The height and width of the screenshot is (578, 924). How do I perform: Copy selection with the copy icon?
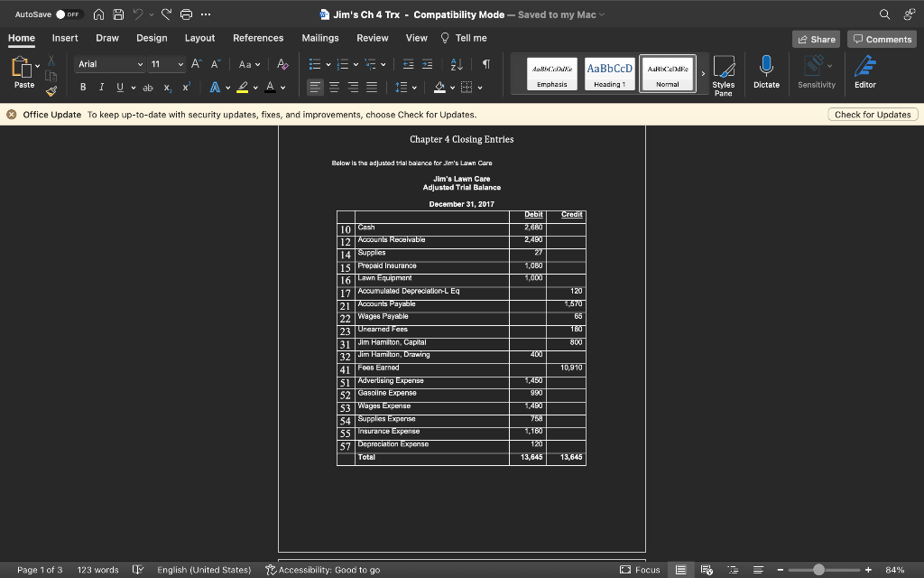pyautogui.click(x=51, y=76)
